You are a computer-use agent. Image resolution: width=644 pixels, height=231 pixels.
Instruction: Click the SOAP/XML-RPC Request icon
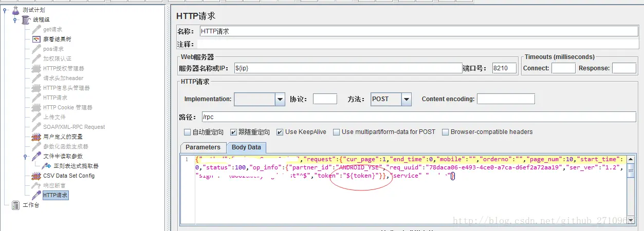point(36,127)
